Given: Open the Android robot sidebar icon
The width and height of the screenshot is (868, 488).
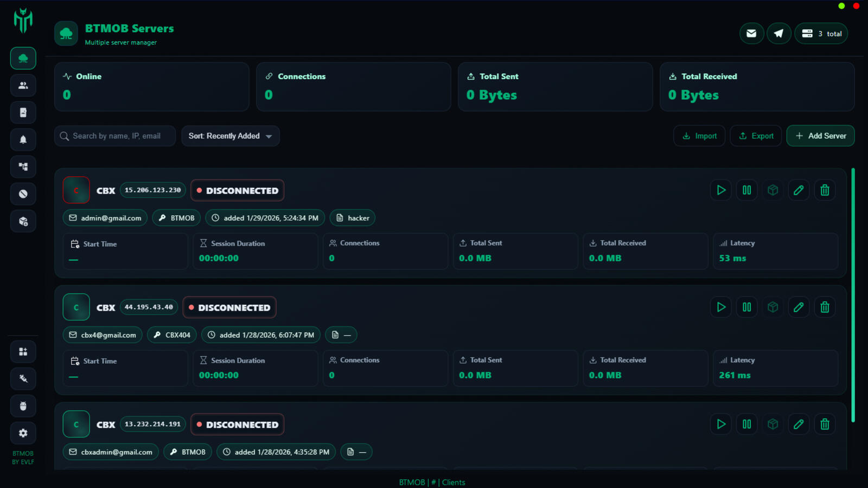Looking at the screenshot, I should (x=23, y=406).
